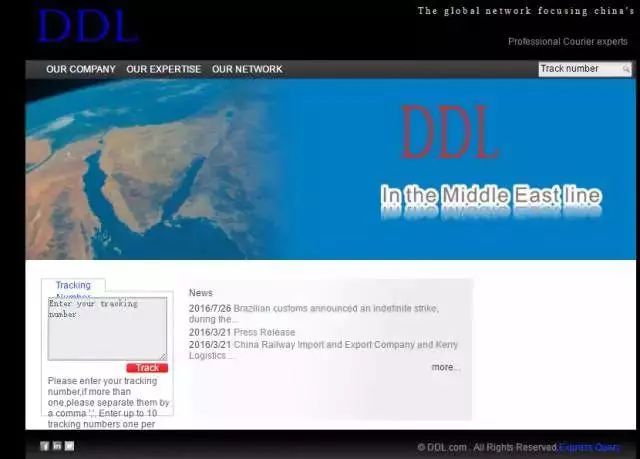
Task: Open the Brazilian customs strike news item
Action: tap(314, 313)
